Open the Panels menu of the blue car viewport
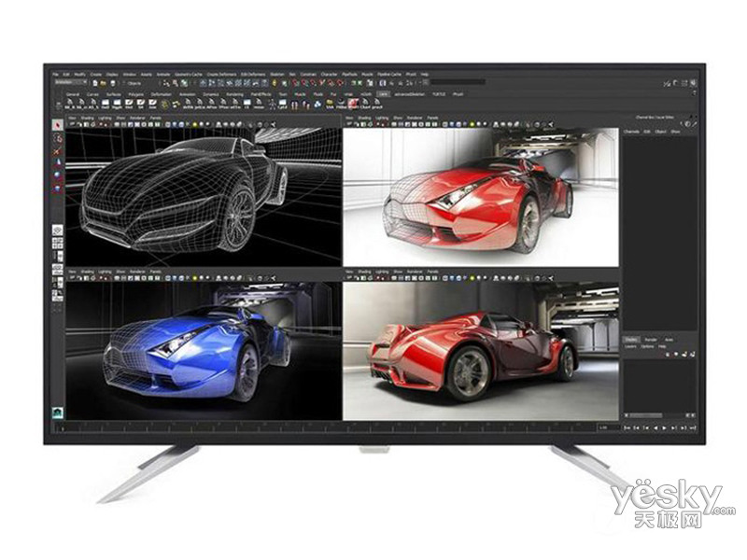747x560 pixels. pos(156,272)
